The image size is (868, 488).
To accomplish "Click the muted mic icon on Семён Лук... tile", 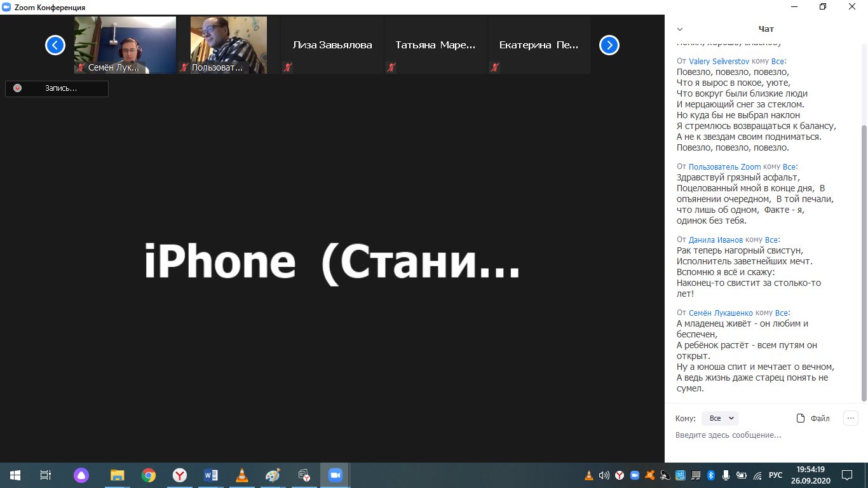I will (81, 67).
